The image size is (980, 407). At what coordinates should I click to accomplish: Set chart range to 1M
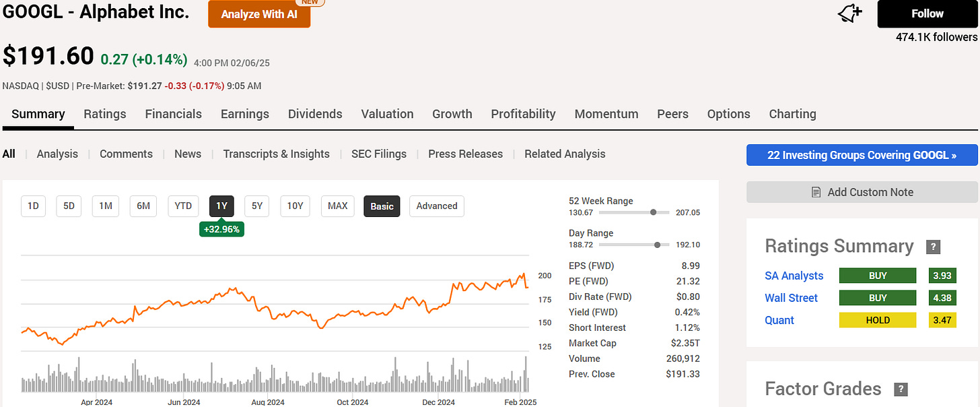pos(106,206)
